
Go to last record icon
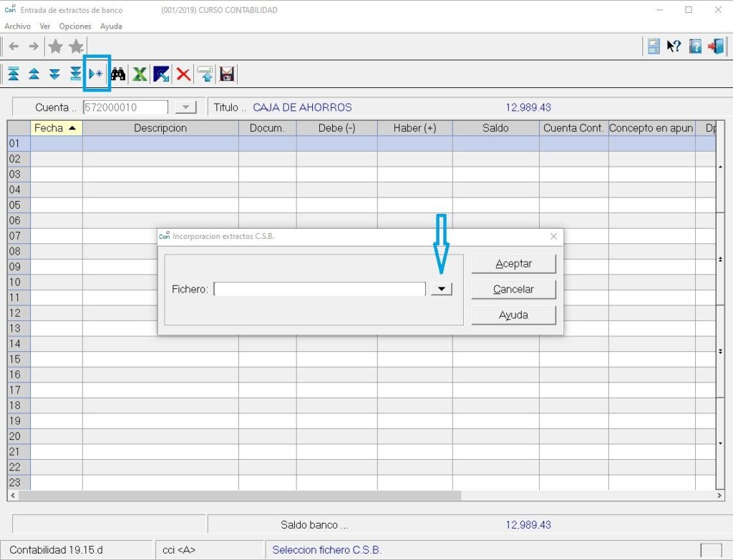pyautogui.click(x=75, y=74)
